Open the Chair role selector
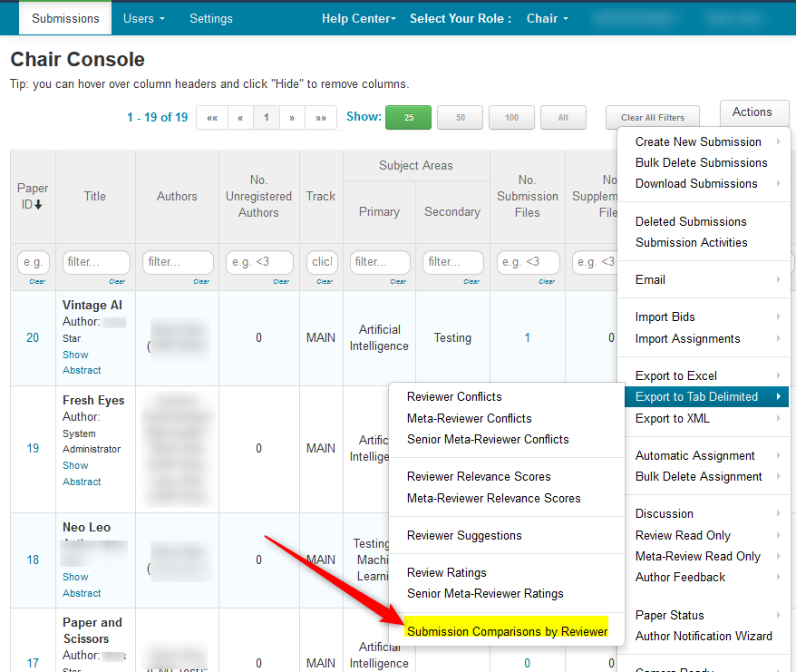This screenshot has width=796, height=672. coord(548,18)
